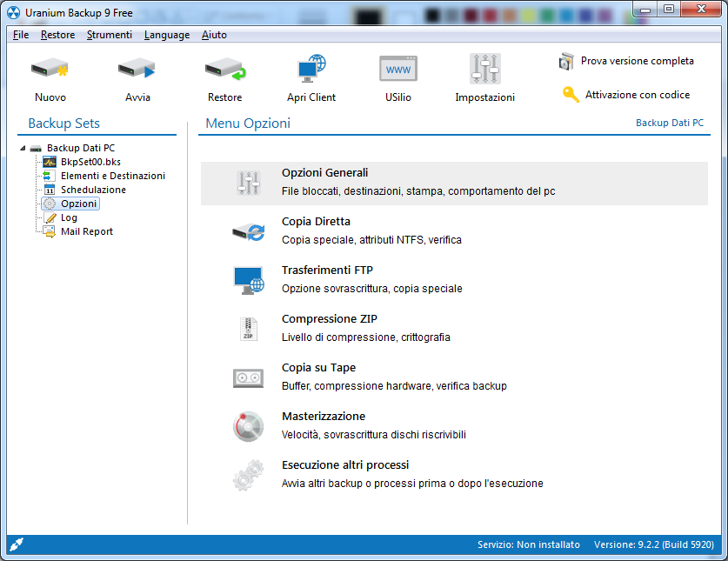Open Opzioni Generali heading
The width and height of the screenshot is (728, 561).
[x=324, y=173]
